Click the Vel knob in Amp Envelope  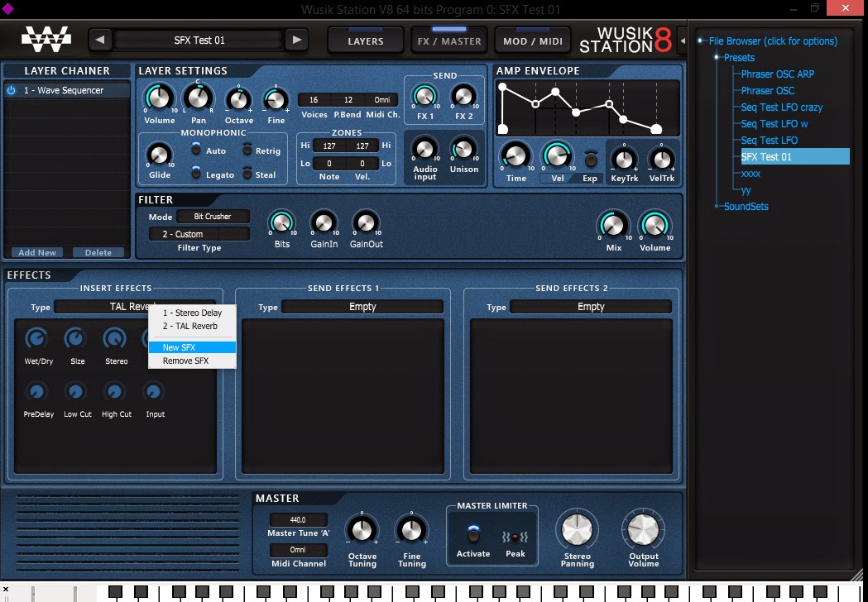557,156
